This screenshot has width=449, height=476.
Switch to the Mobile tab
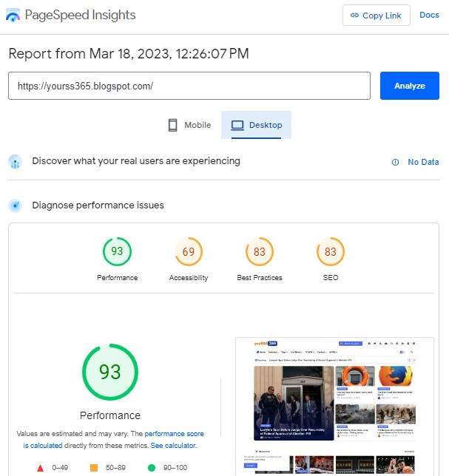tap(189, 125)
